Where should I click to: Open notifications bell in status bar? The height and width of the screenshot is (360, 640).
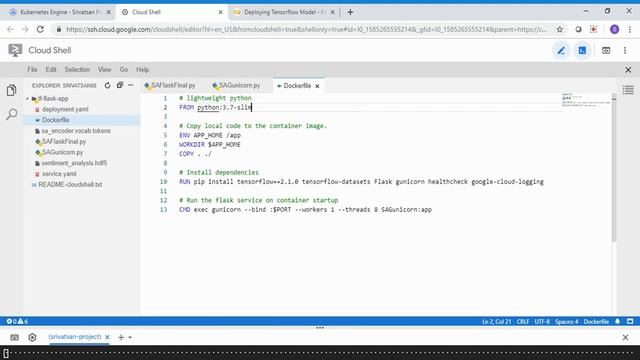(618, 322)
